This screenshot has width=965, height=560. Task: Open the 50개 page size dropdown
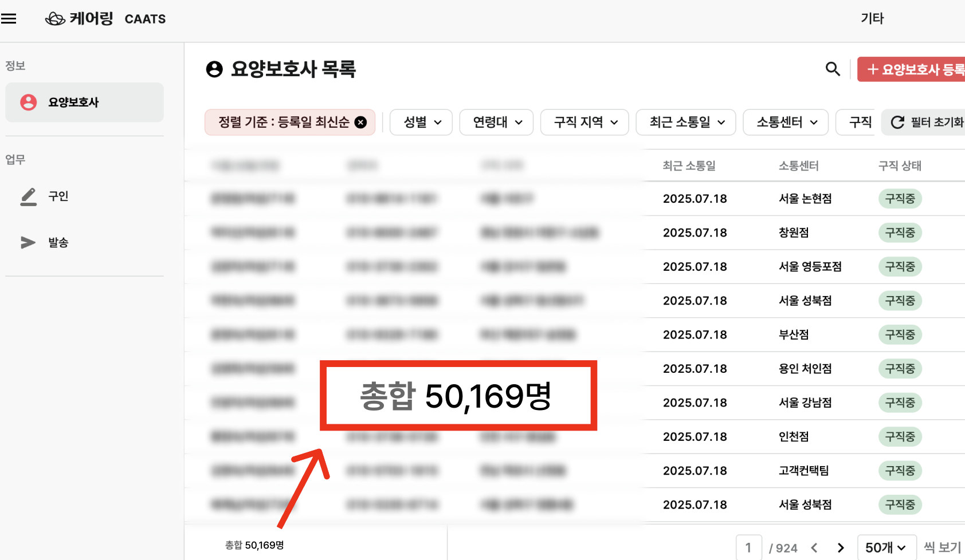point(886,547)
